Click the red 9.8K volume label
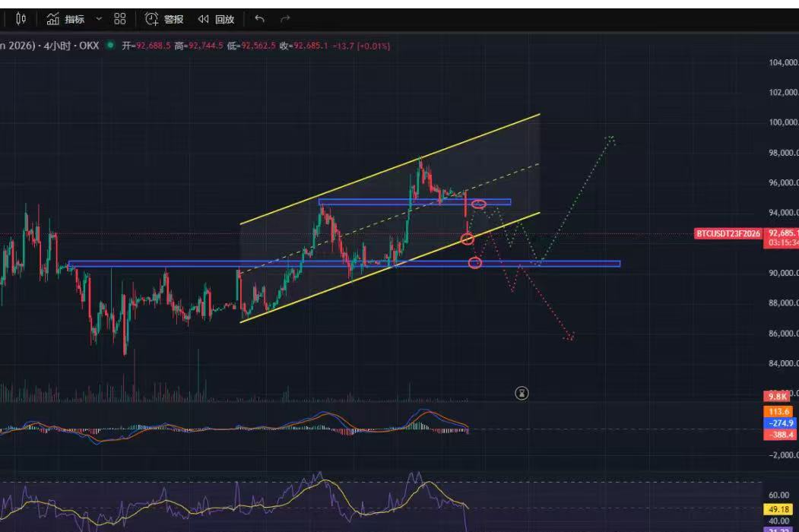Viewport: 799px width, 532px height. [x=778, y=396]
